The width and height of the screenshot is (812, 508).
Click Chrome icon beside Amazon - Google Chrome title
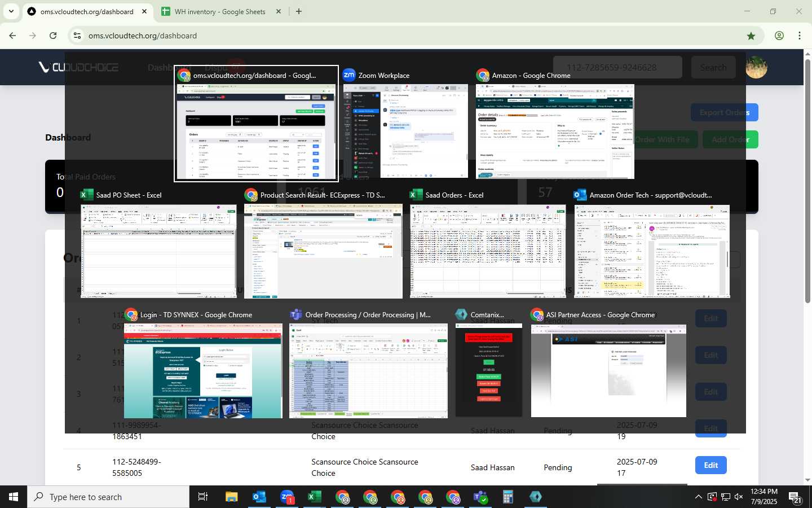tap(483, 75)
